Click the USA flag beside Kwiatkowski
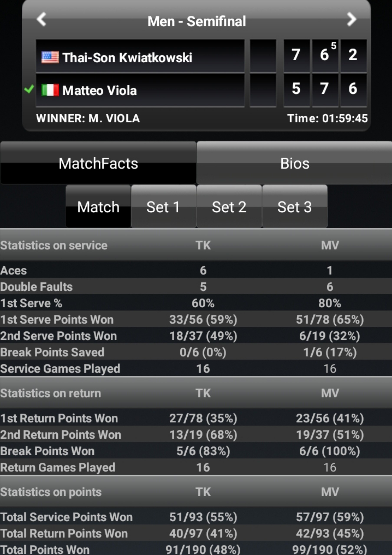Image resolution: width=392 pixels, height=555 pixels. click(x=50, y=57)
